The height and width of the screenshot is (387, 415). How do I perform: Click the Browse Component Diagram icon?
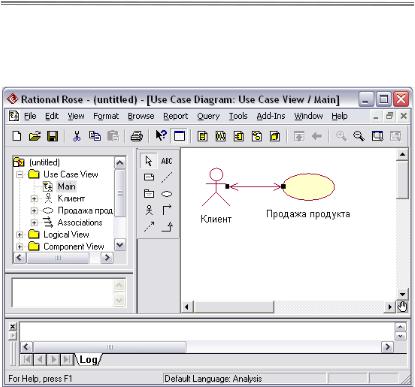tap(239, 136)
